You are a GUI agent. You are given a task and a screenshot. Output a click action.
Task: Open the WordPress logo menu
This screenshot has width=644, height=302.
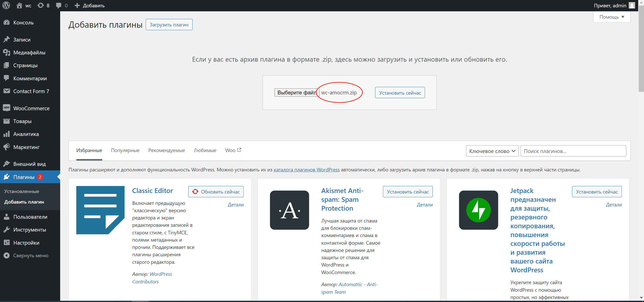coord(6,5)
